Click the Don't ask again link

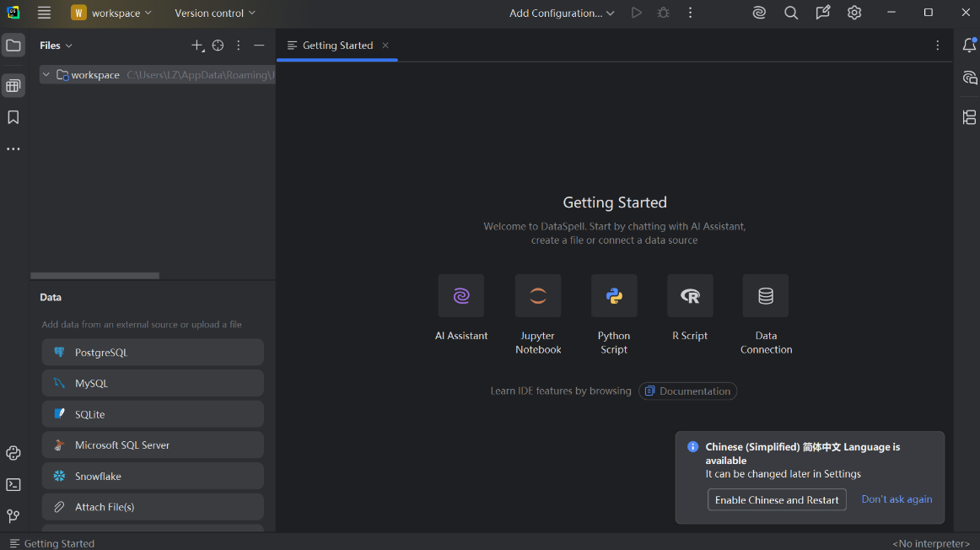pos(897,499)
